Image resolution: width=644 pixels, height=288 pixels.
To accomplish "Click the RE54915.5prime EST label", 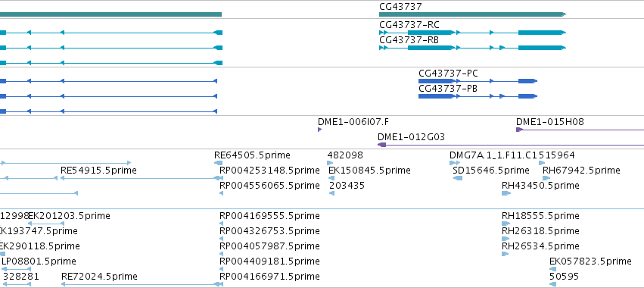I will point(98,171).
